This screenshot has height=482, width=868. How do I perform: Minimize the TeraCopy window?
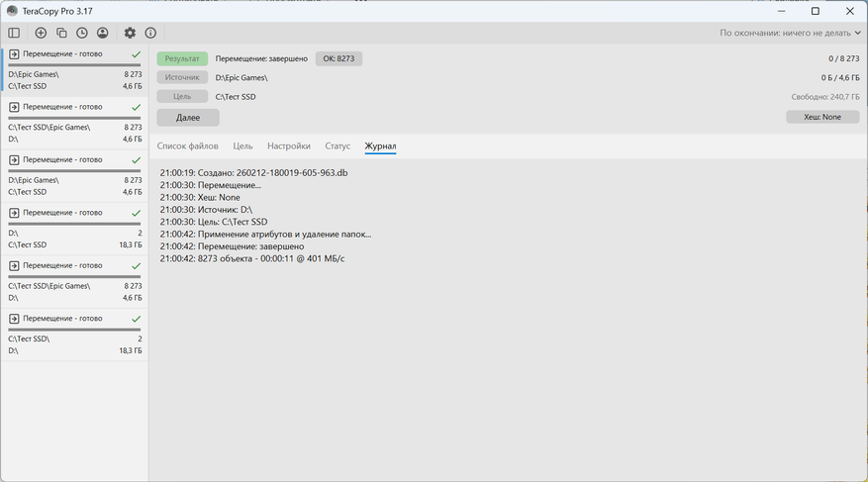782,11
